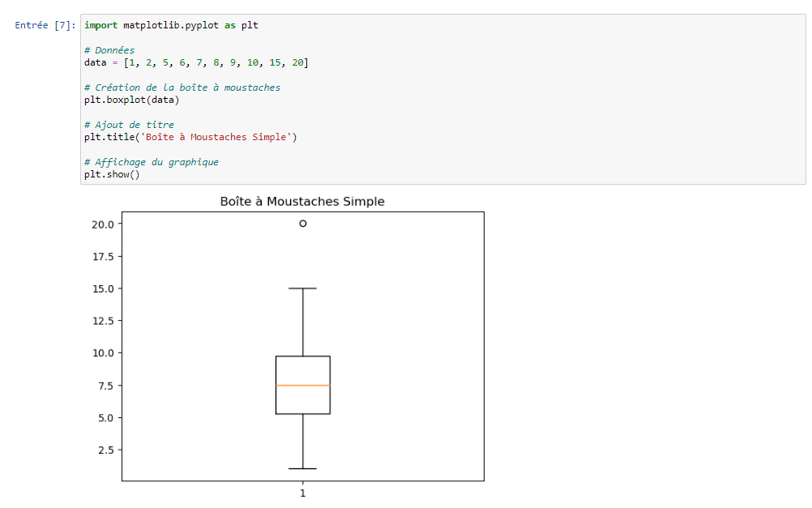Click the '# Ajout de titre' comment
The image size is (812, 508).
click(x=129, y=125)
